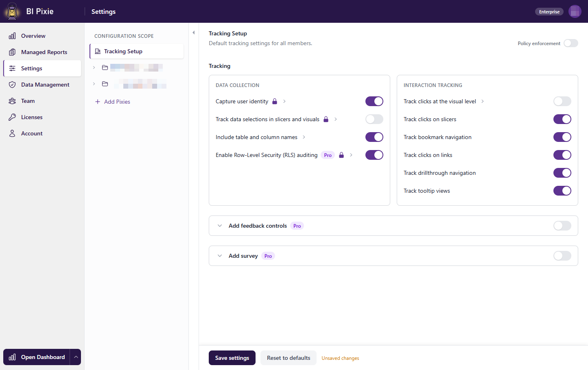Click Reset to defaults
The image size is (588, 370).
tap(288, 358)
